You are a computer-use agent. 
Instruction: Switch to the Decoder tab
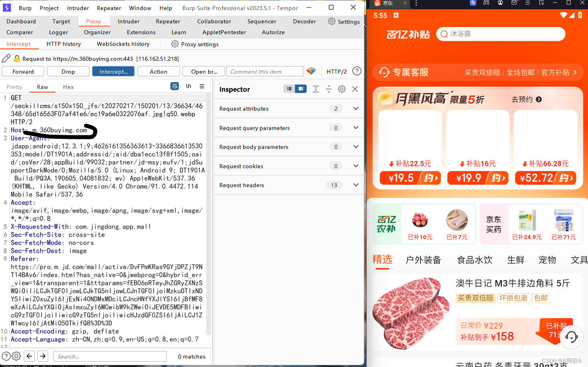304,21
